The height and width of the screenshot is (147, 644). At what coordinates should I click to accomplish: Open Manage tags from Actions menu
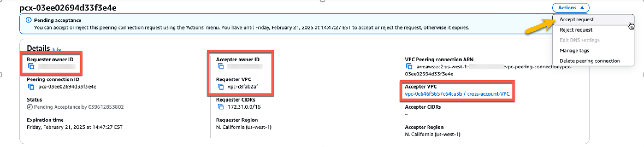click(574, 51)
